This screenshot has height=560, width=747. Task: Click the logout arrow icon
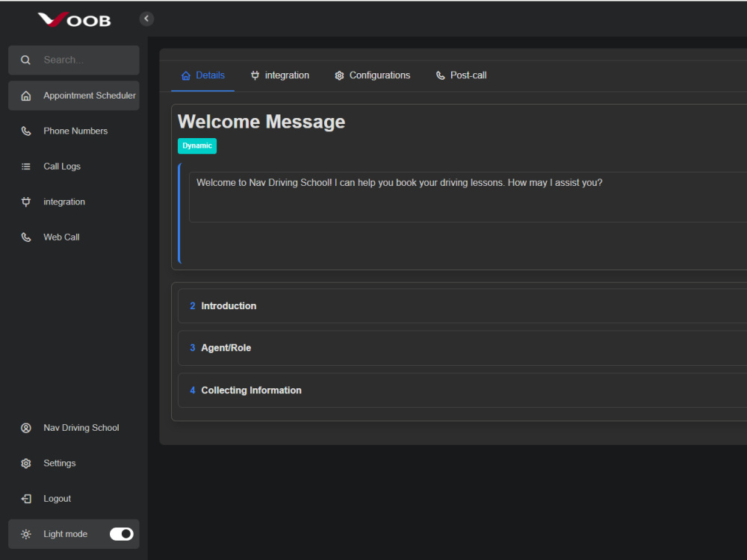[x=25, y=499]
